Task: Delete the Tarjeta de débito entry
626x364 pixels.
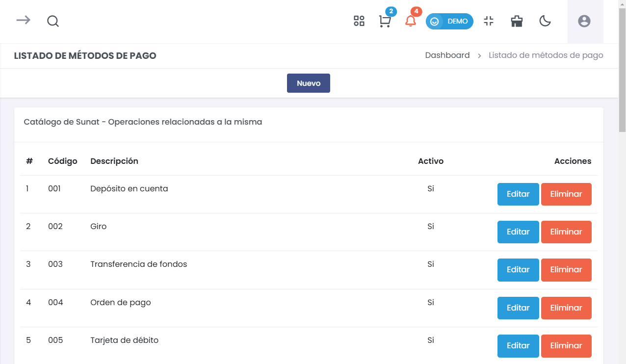Action: [x=566, y=346]
